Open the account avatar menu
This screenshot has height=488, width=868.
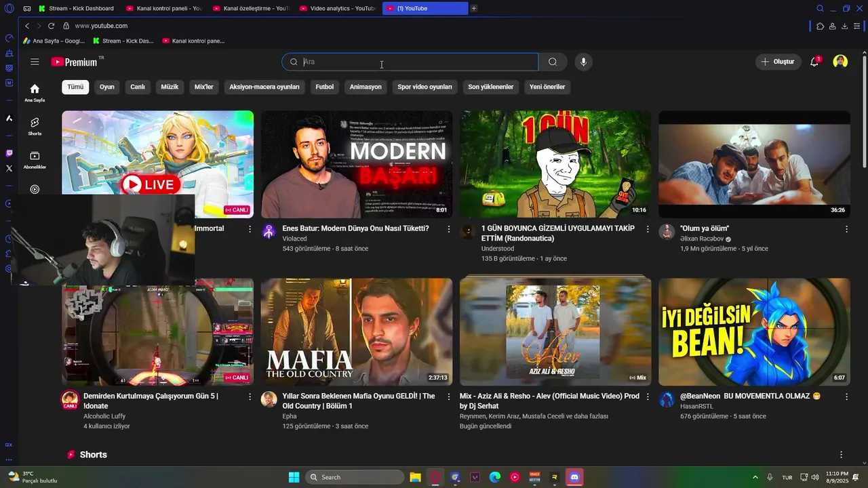[841, 62]
